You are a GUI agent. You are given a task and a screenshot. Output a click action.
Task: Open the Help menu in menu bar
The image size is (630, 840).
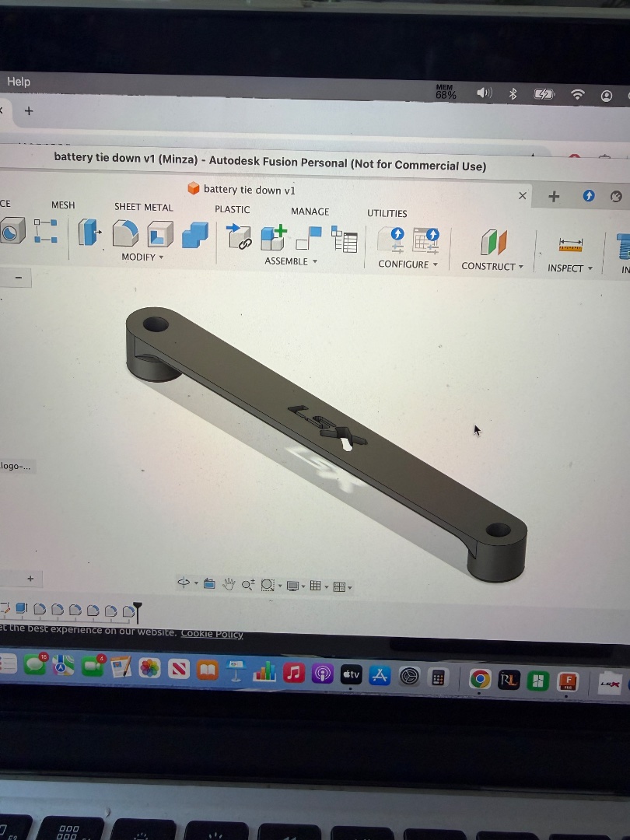pyautogui.click(x=19, y=82)
